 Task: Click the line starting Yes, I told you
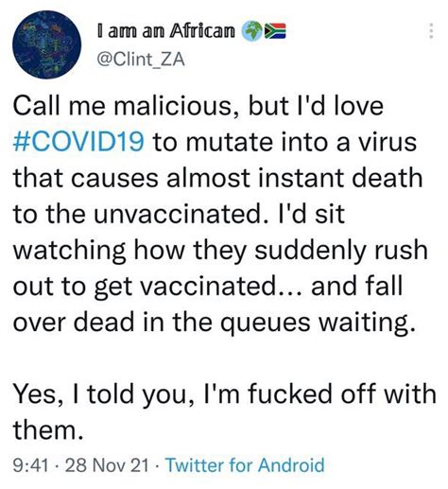(224, 394)
